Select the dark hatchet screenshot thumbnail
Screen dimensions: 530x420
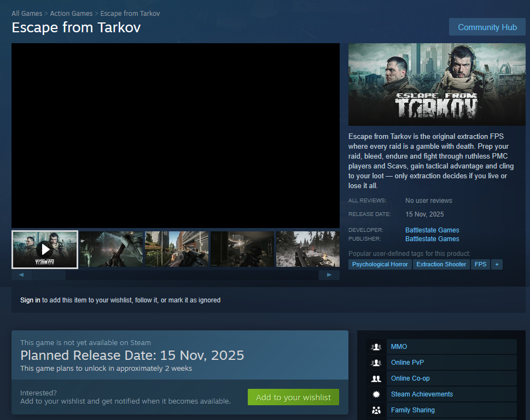(x=111, y=249)
